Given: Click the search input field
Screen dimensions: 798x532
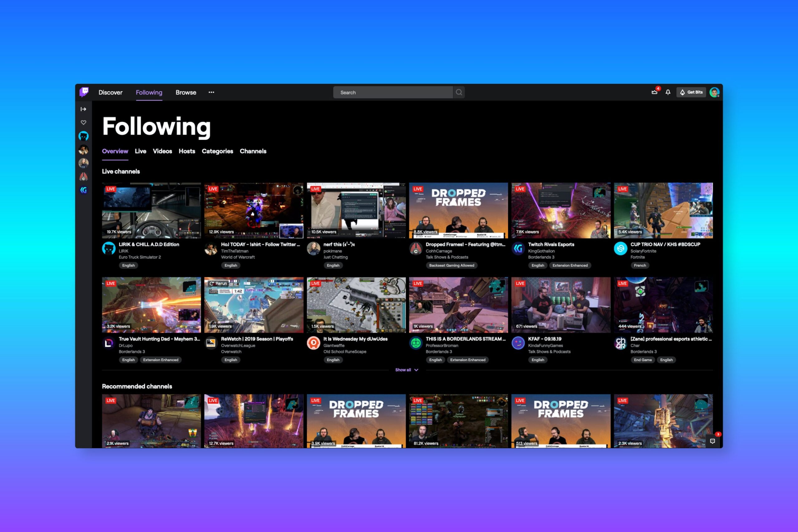Looking at the screenshot, I should coord(393,92).
